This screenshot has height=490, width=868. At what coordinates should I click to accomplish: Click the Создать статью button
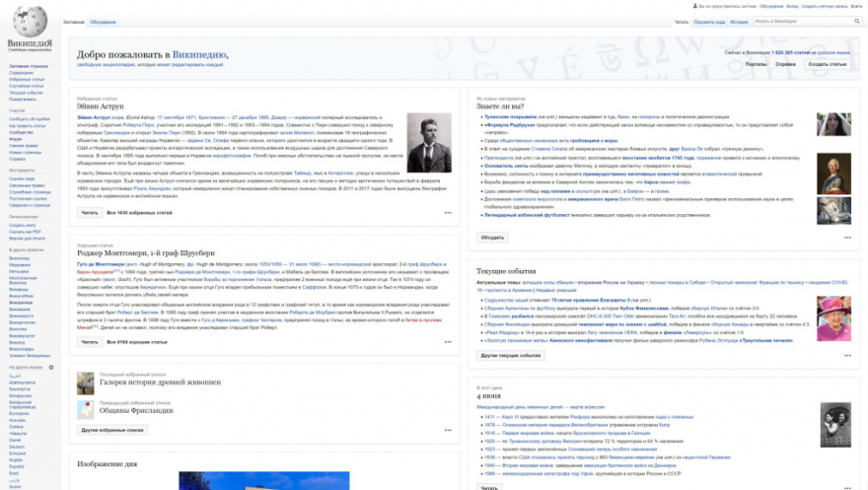coord(827,64)
